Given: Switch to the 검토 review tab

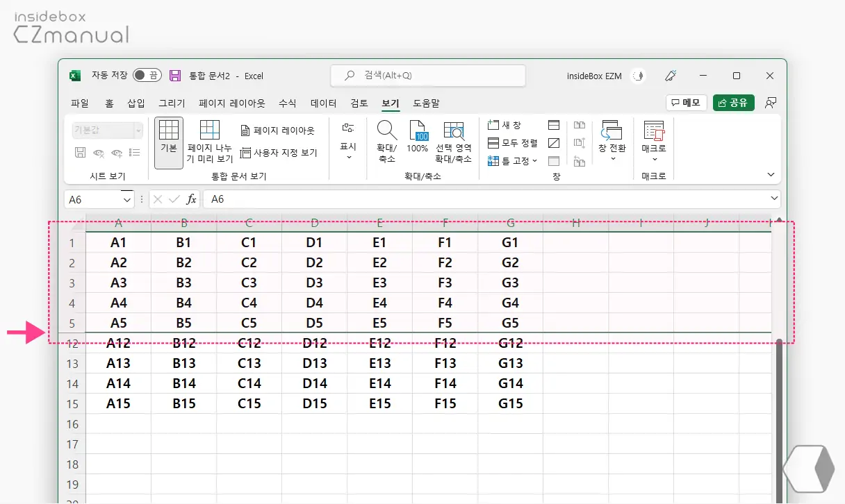Looking at the screenshot, I should click(x=359, y=103).
